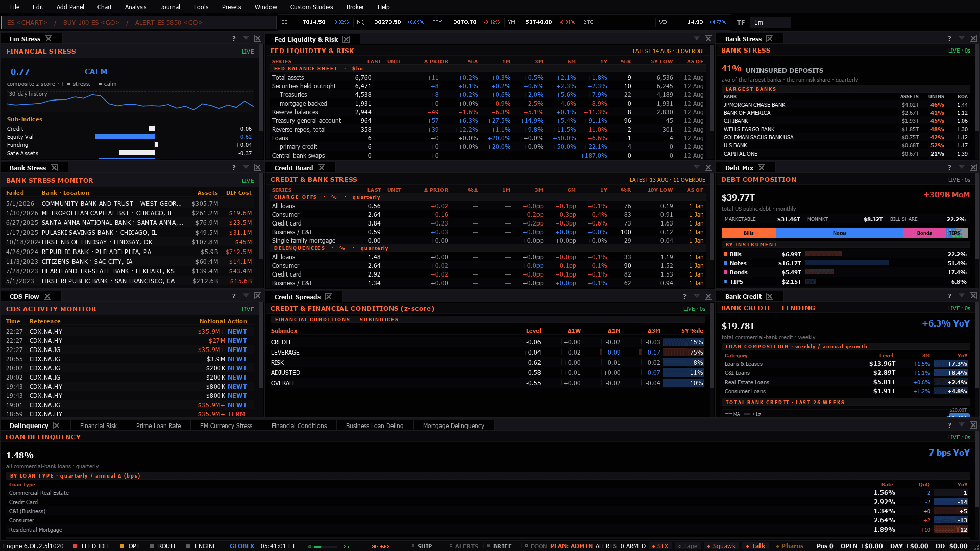Toggle the ECON checkbox in status bar
This screenshot has height=551, width=980.
click(536, 546)
